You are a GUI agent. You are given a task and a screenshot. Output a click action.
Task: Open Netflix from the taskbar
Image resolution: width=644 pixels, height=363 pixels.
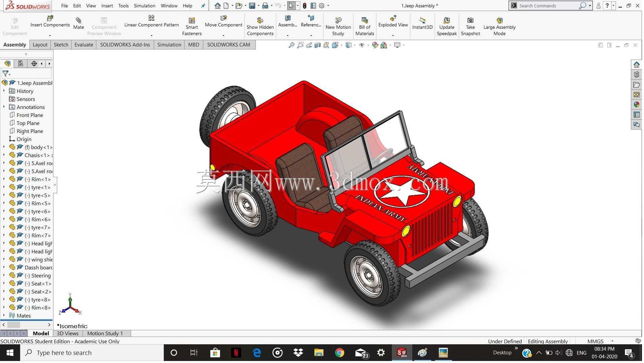tap(236, 353)
